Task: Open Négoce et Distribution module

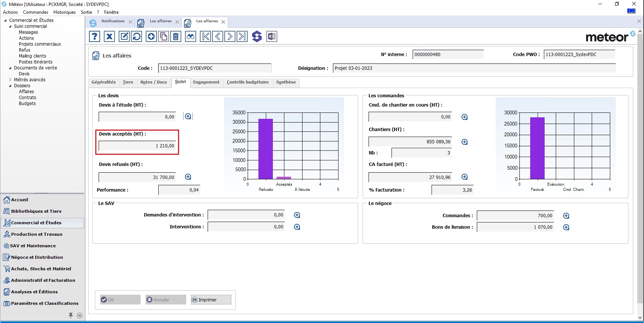Action: (x=42, y=257)
